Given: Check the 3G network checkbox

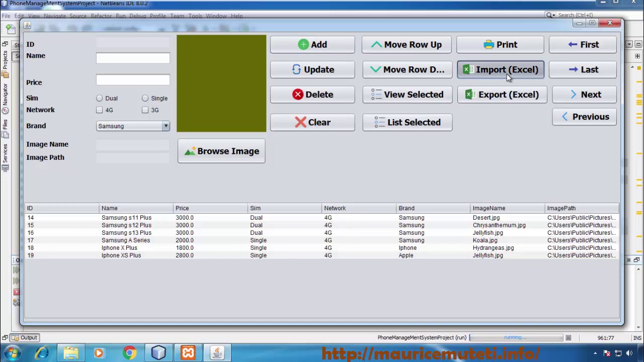Looking at the screenshot, I should click(x=145, y=110).
